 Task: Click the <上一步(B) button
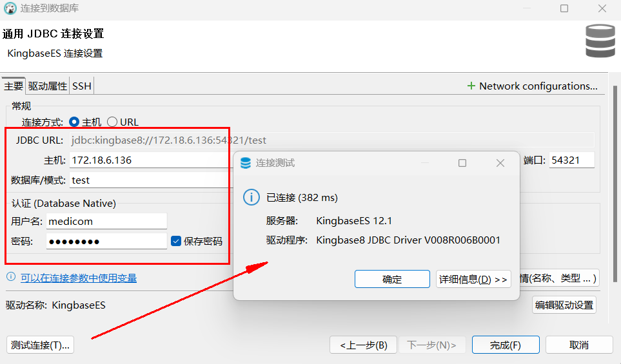[x=364, y=345]
